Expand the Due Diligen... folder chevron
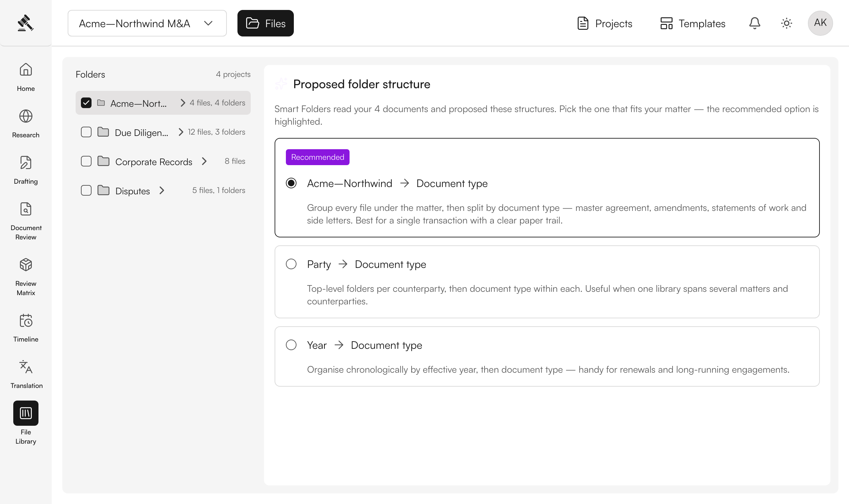 pyautogui.click(x=181, y=132)
